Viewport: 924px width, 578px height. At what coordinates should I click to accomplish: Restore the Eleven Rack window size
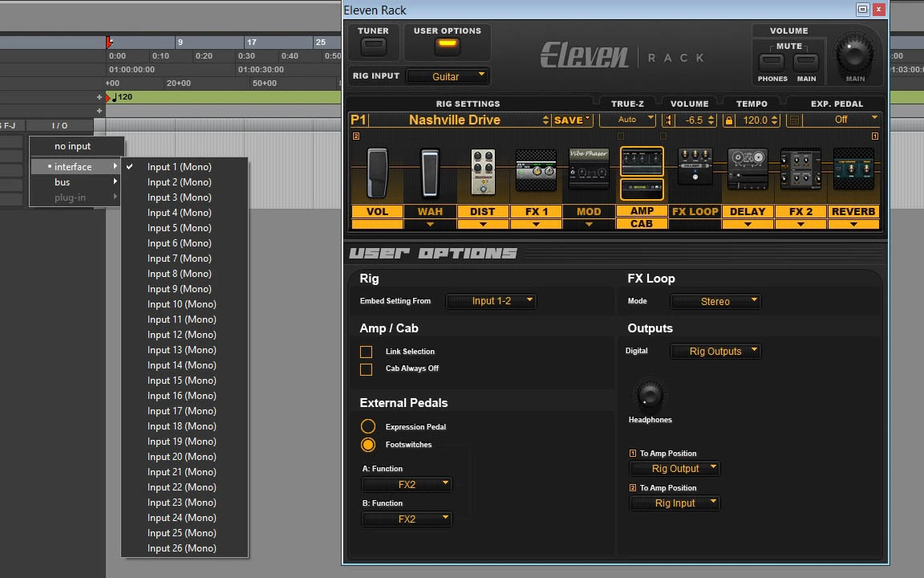click(862, 10)
